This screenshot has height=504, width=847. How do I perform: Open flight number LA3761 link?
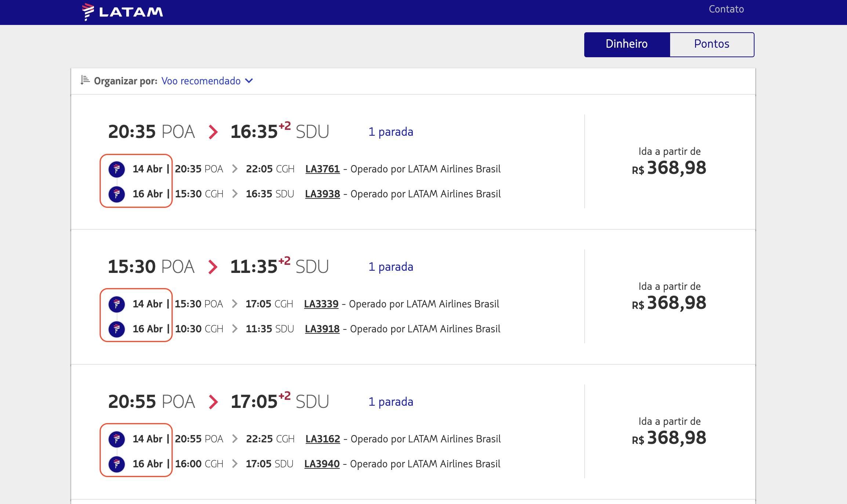(323, 169)
